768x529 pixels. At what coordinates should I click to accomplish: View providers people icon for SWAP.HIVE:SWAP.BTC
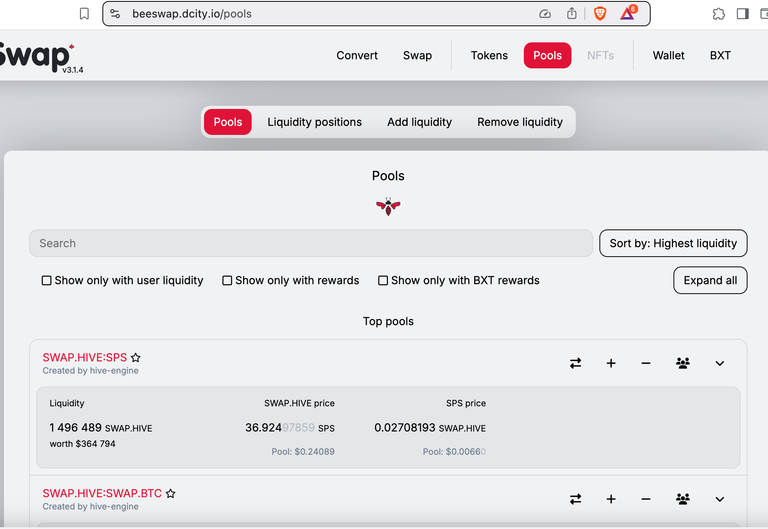click(x=683, y=499)
